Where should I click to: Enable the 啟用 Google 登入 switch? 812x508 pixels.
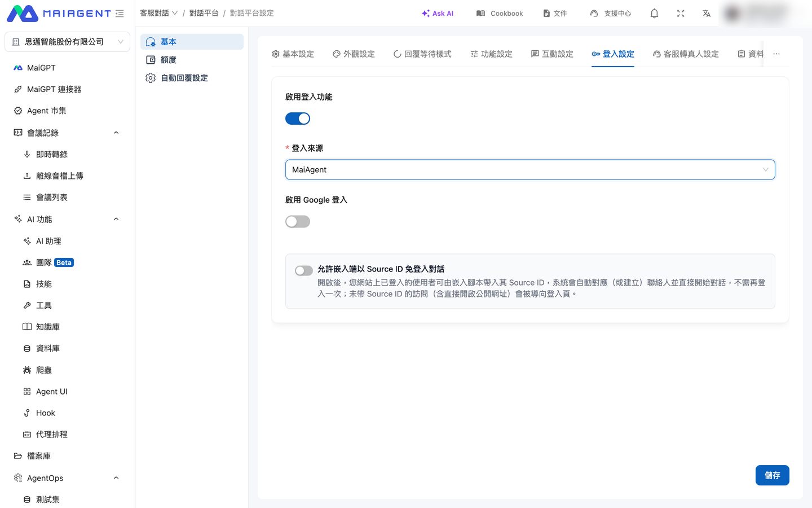298,222
